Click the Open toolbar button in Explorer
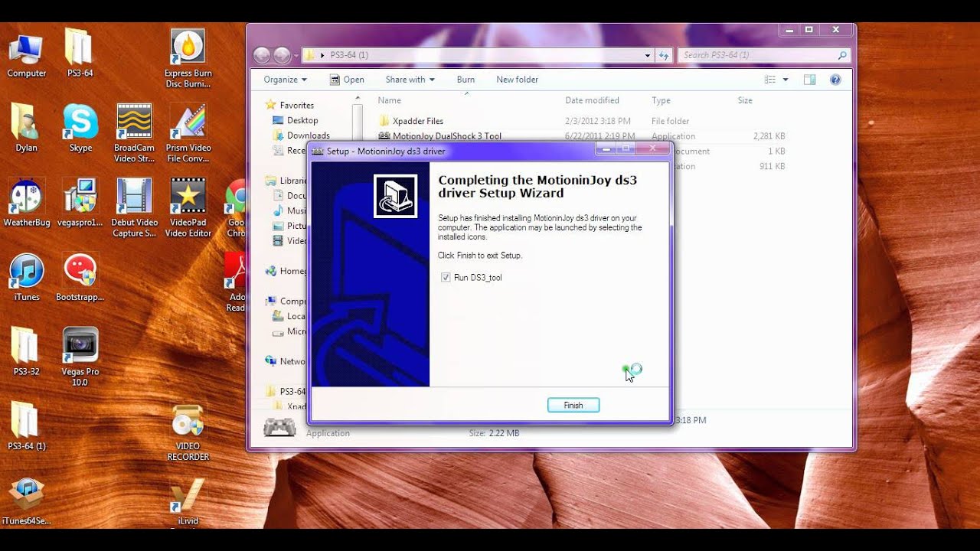This screenshot has height=551, width=980. [347, 80]
